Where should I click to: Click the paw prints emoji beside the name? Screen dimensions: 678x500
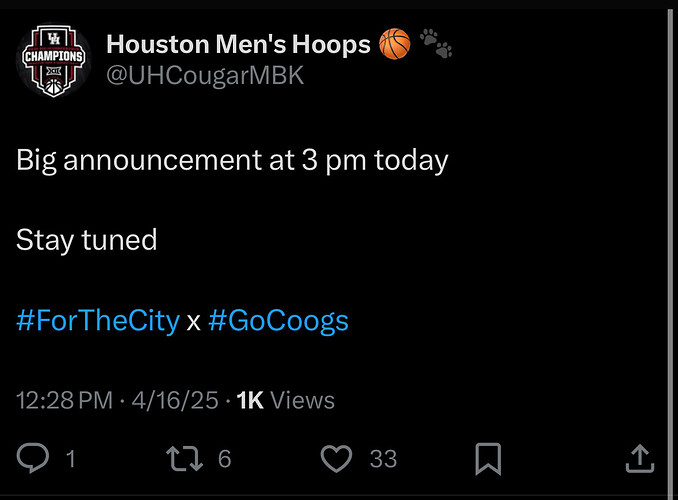[436, 43]
